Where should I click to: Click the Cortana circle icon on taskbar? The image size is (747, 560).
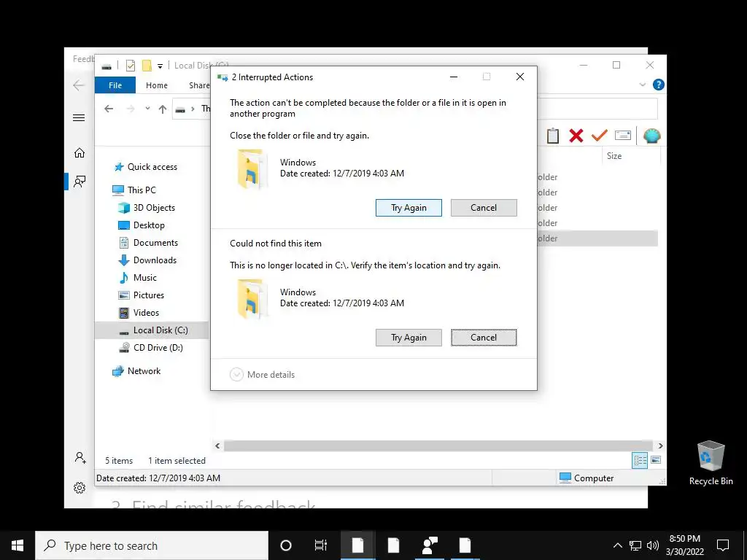286,545
